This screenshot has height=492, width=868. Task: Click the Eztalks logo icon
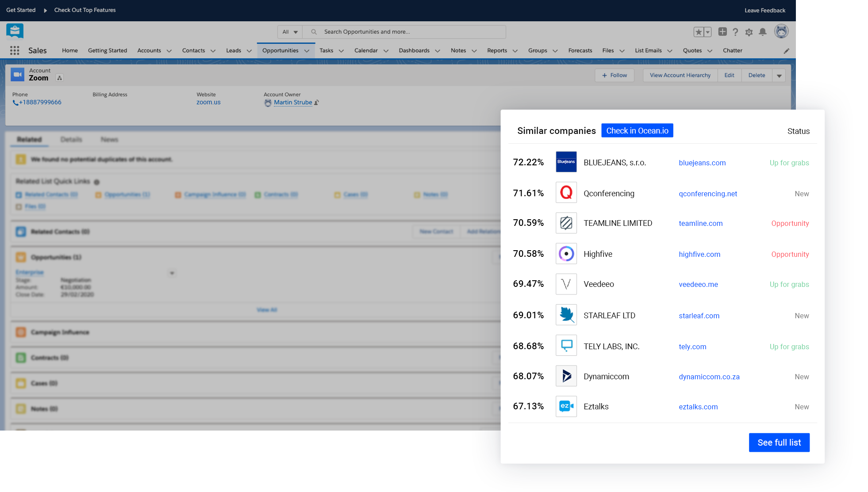(566, 406)
